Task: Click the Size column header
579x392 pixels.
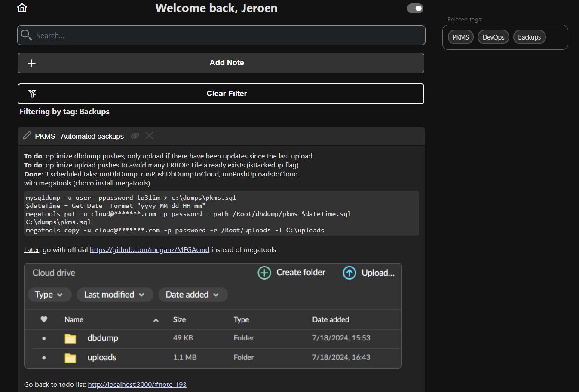Action: pos(180,320)
